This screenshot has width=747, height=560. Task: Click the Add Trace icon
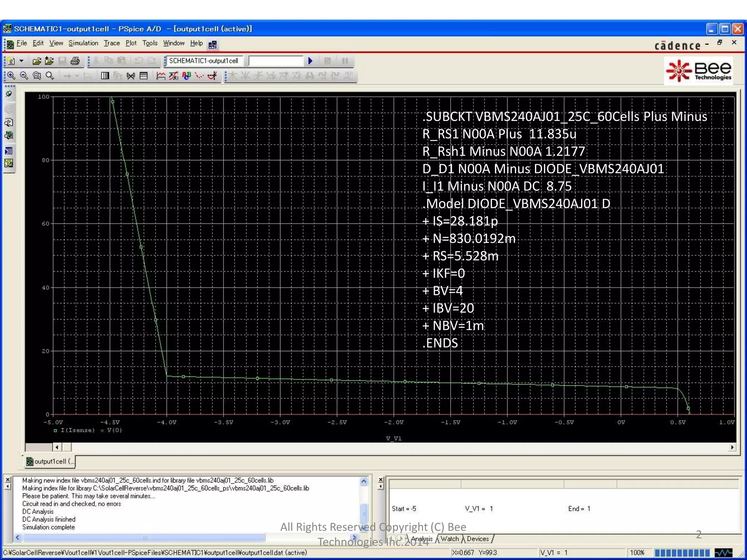(160, 75)
